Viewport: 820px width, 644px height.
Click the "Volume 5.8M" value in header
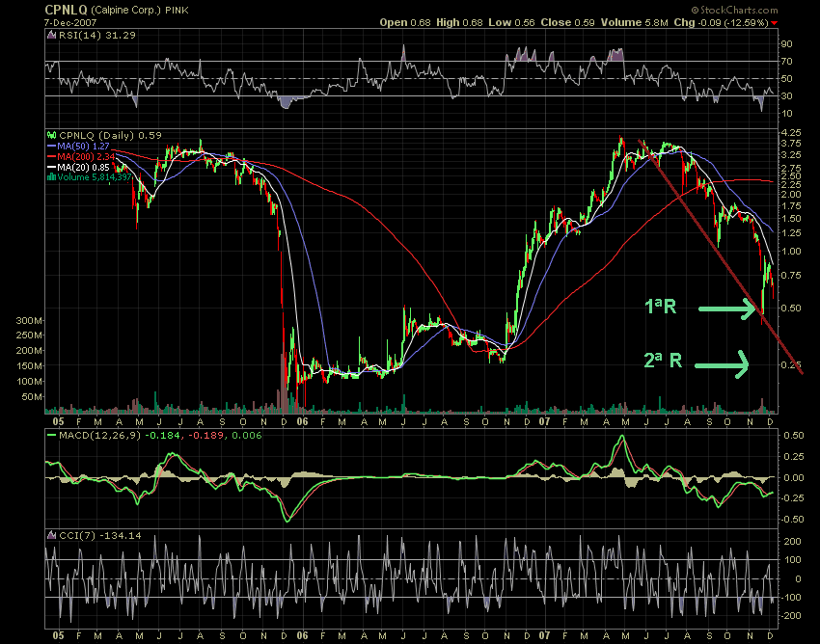[x=635, y=22]
